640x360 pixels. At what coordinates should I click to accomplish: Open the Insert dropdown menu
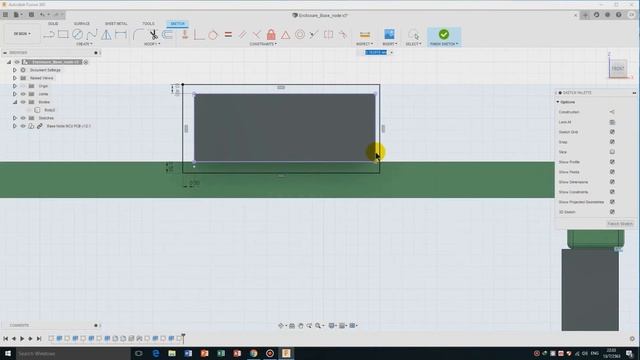[x=389, y=44]
